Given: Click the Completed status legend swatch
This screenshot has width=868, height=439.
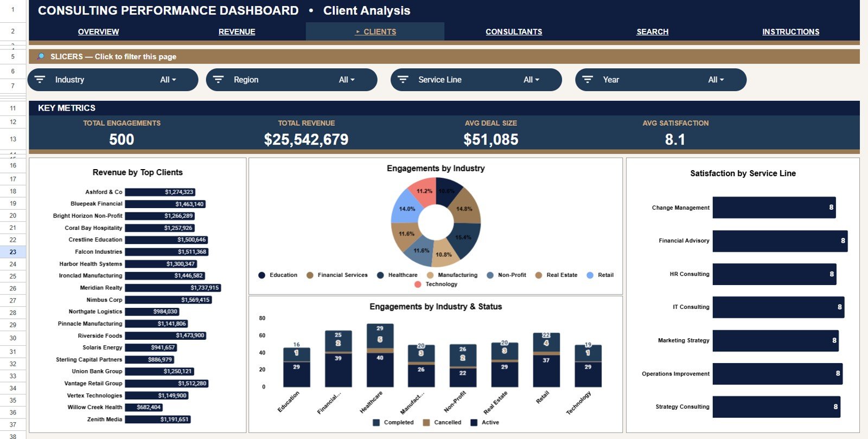Looking at the screenshot, I should [376, 423].
